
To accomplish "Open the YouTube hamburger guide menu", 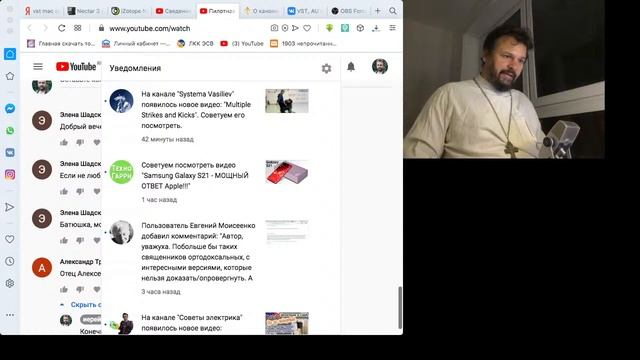I will 38,67.
